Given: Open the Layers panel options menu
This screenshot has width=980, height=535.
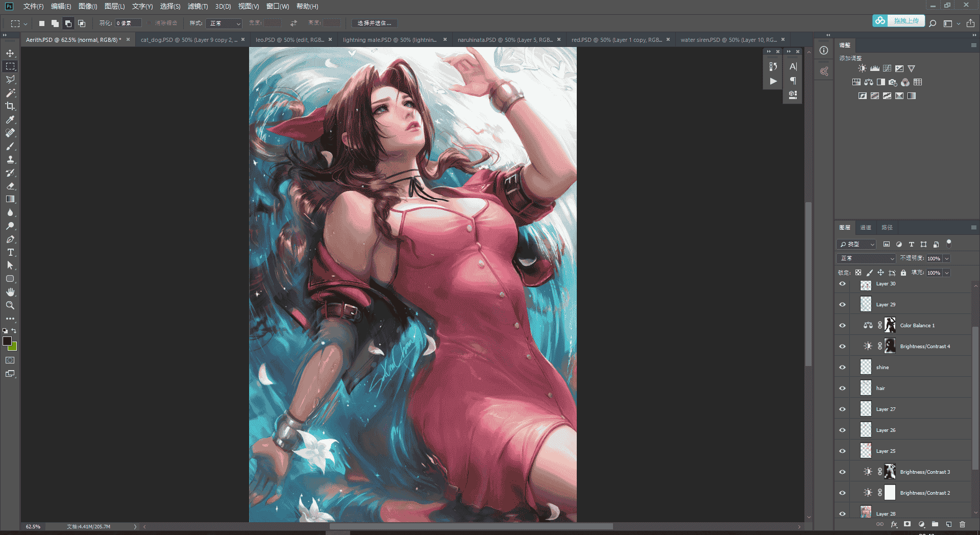Looking at the screenshot, I should [973, 227].
